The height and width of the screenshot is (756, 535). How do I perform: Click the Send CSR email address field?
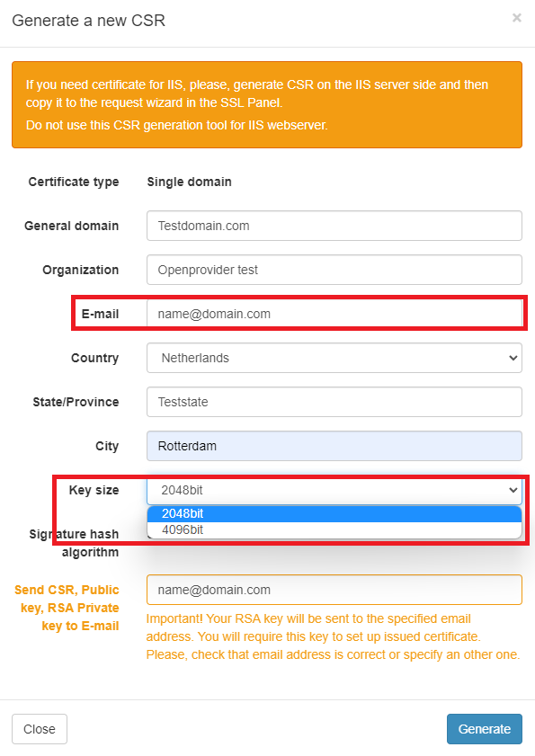pos(334,590)
